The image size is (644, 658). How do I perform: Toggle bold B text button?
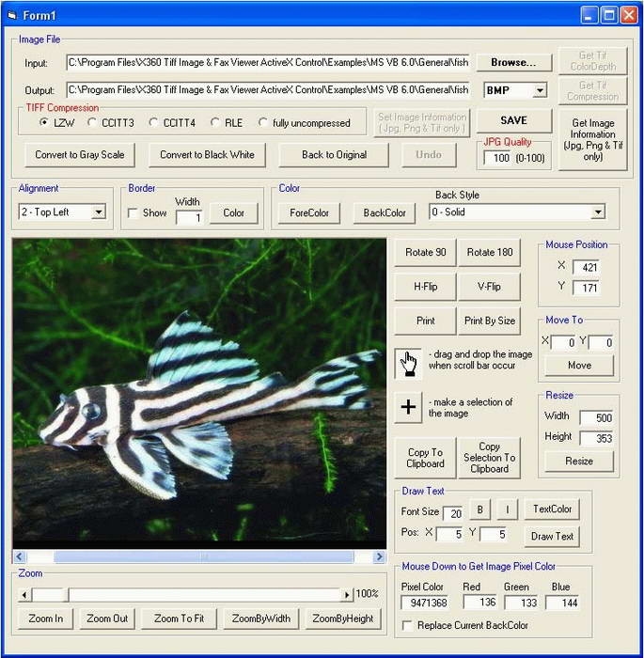[x=479, y=509]
